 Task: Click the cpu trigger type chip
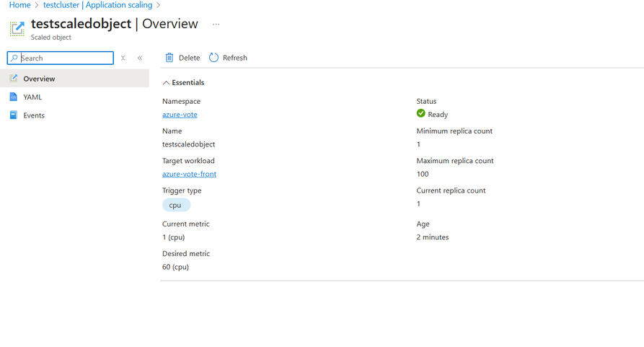[176, 205]
